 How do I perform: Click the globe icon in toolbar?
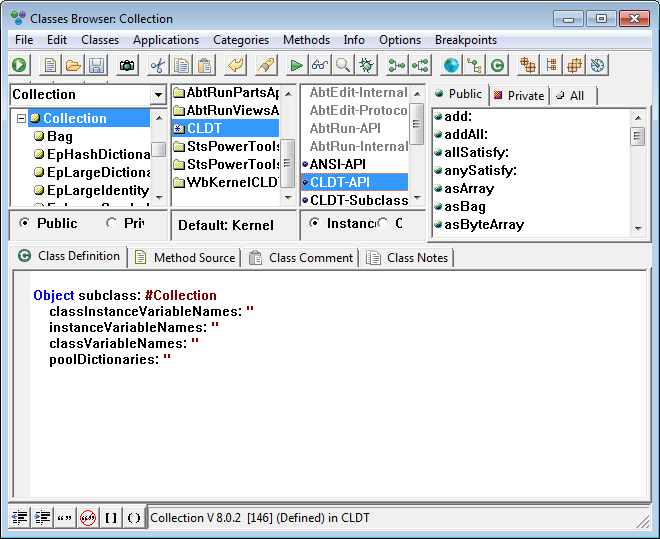click(x=451, y=65)
